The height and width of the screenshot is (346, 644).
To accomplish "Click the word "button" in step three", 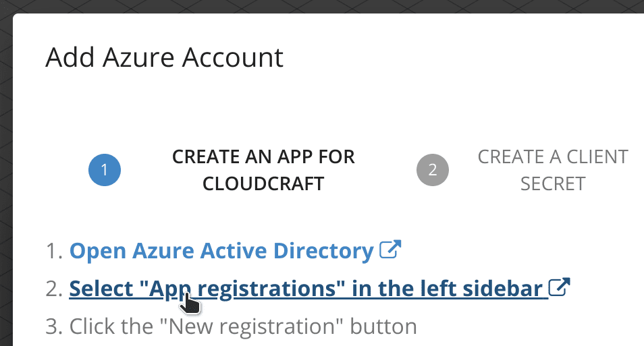I will 383,326.
